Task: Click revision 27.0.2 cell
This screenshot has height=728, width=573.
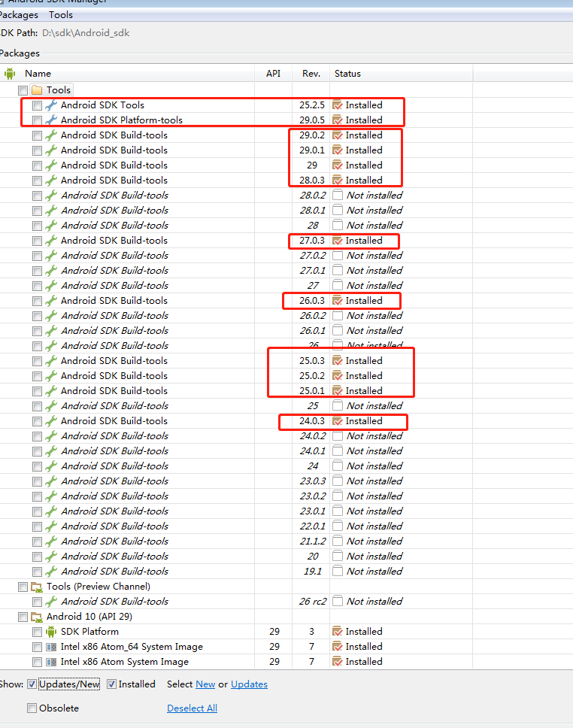Action: (x=313, y=256)
